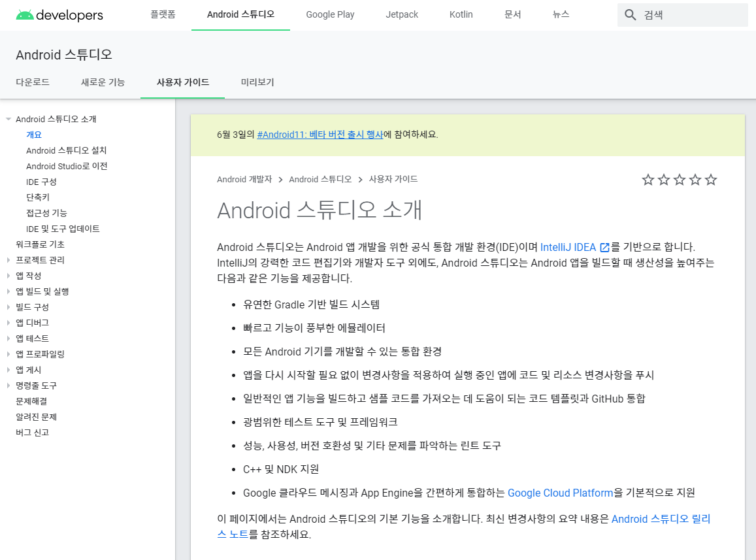Open 단축키 in sidebar

pos(38,197)
